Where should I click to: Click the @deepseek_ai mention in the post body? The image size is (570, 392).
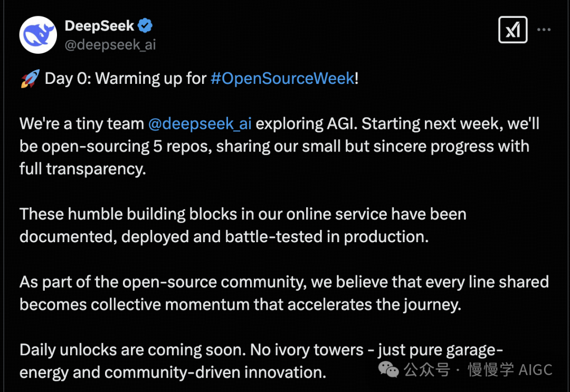200,124
